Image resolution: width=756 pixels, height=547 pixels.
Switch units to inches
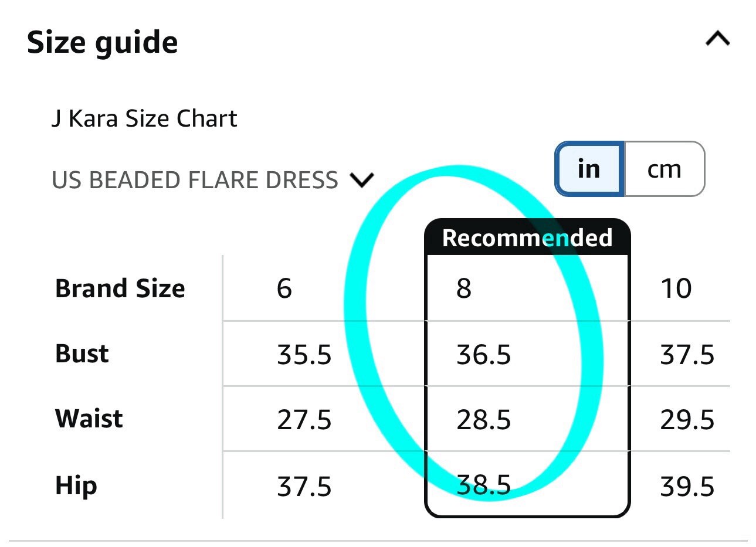click(x=589, y=169)
